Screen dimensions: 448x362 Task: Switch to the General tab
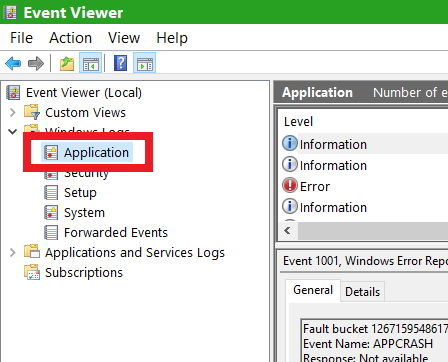[x=313, y=290]
